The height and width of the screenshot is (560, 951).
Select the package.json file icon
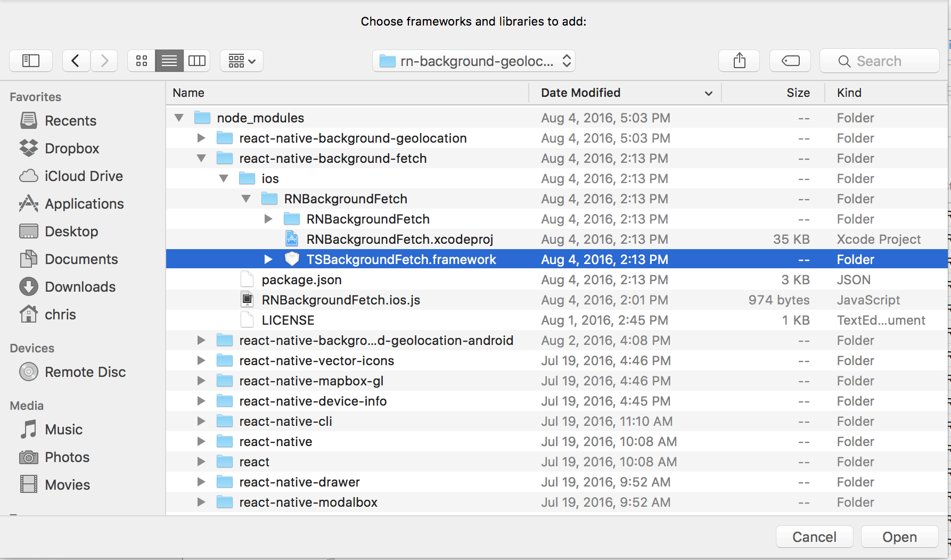(247, 279)
